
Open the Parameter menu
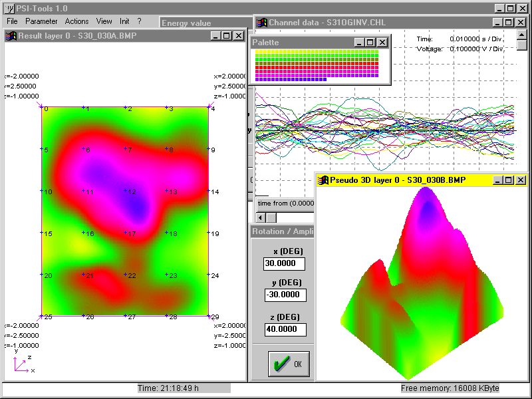41,21
